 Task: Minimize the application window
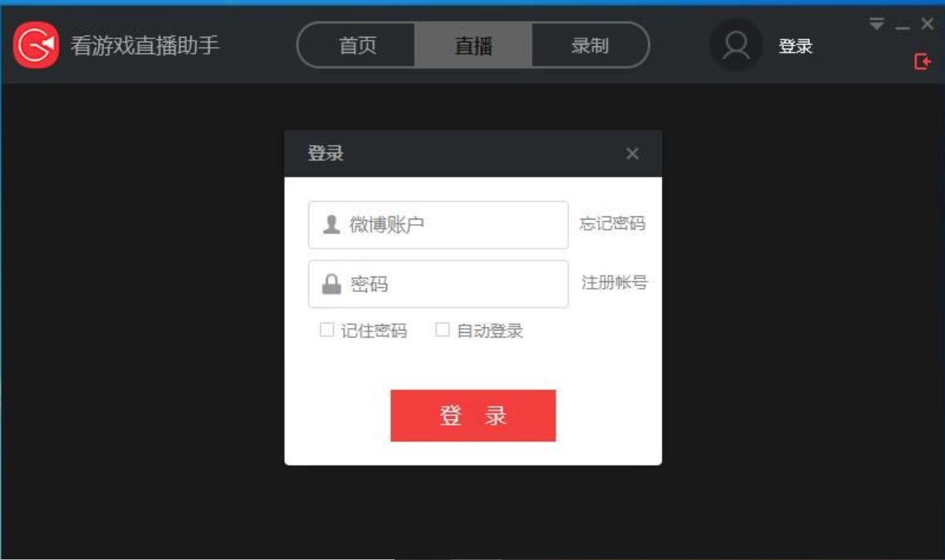[903, 25]
